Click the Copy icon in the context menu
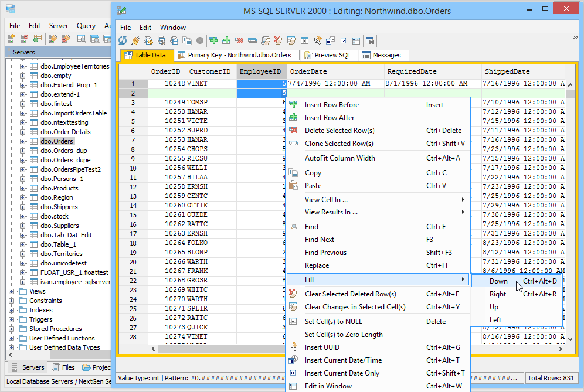 click(x=294, y=173)
